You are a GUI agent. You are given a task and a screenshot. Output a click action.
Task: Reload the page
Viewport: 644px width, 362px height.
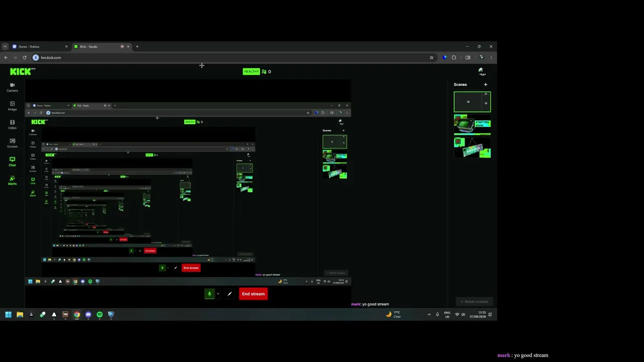tap(24, 58)
